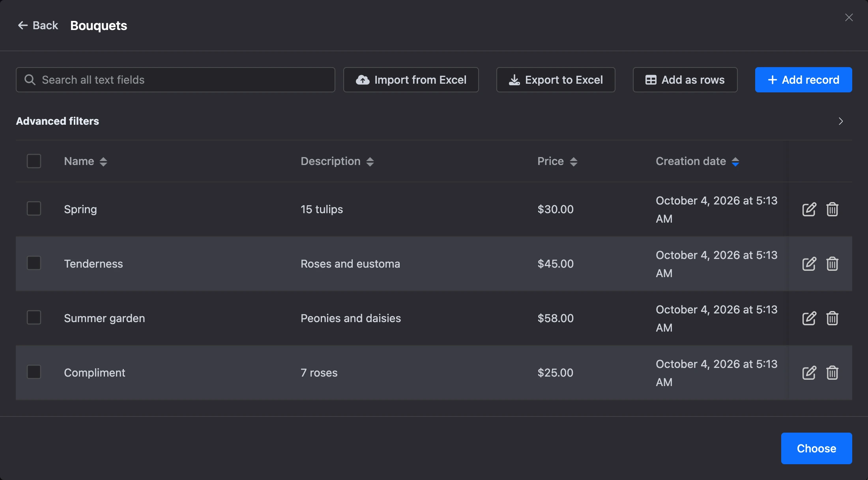868x480 pixels.
Task: Sort by Description column arrows
Action: 370,161
